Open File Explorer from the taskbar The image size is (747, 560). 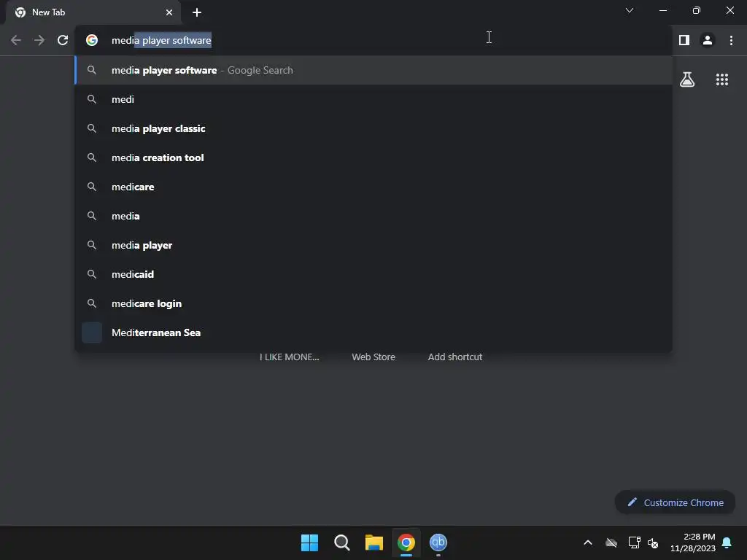pyautogui.click(x=374, y=542)
